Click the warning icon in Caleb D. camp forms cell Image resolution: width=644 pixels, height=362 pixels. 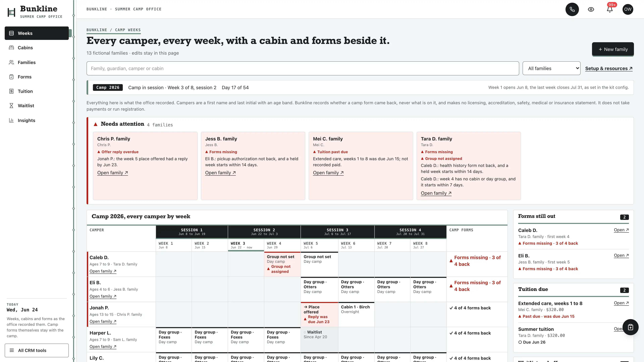point(451,261)
